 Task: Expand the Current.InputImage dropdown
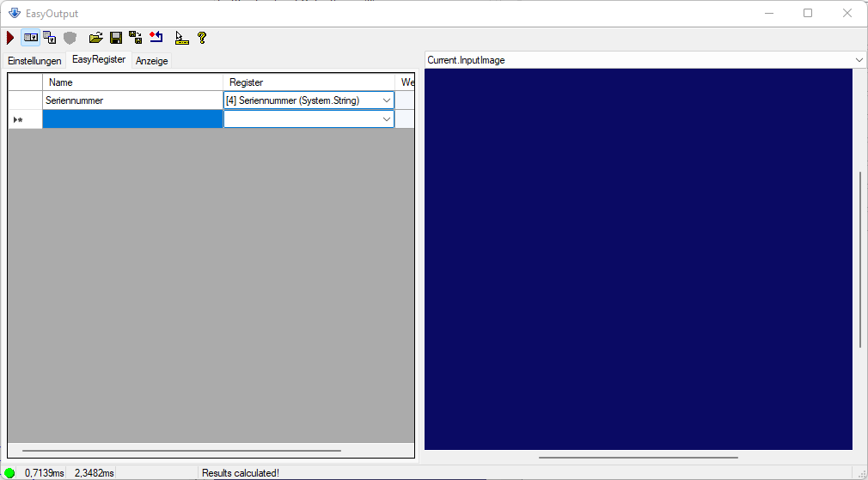pyautogui.click(x=859, y=60)
